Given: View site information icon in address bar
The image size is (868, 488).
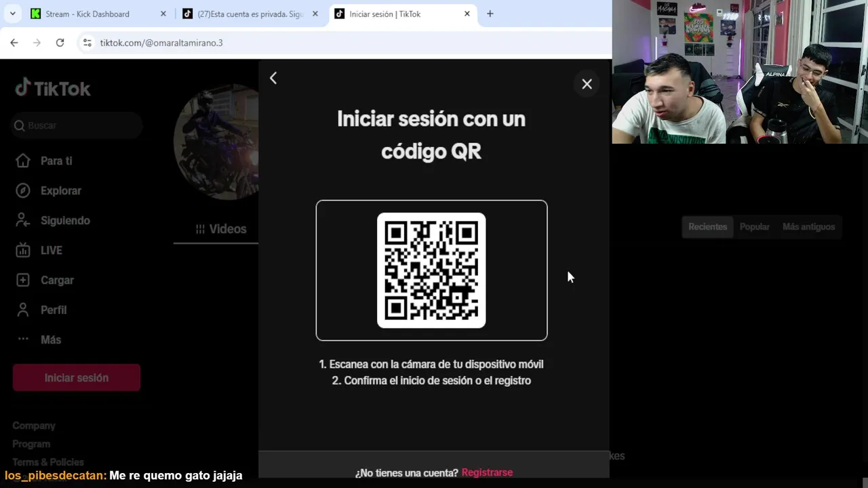Looking at the screenshot, I should point(87,43).
